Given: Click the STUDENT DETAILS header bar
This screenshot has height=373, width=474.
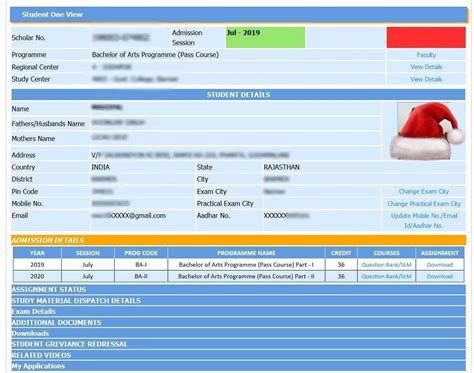Looking at the screenshot, I should click(x=238, y=95).
